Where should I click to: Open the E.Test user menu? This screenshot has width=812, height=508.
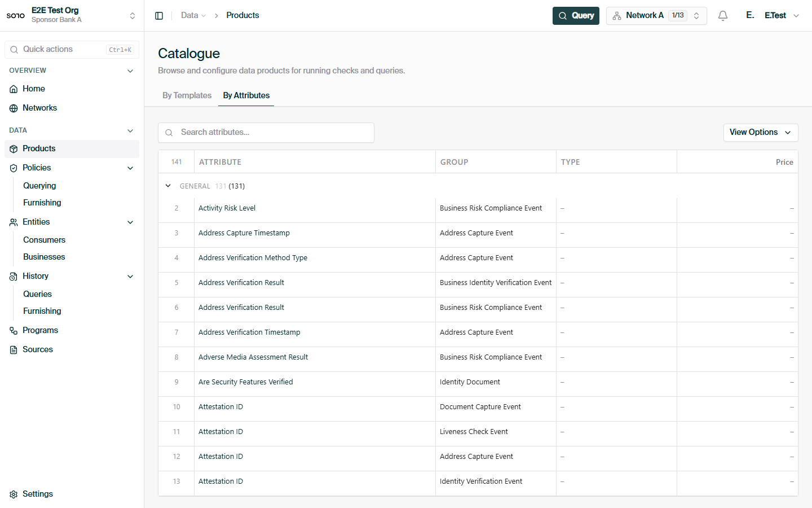(x=782, y=15)
